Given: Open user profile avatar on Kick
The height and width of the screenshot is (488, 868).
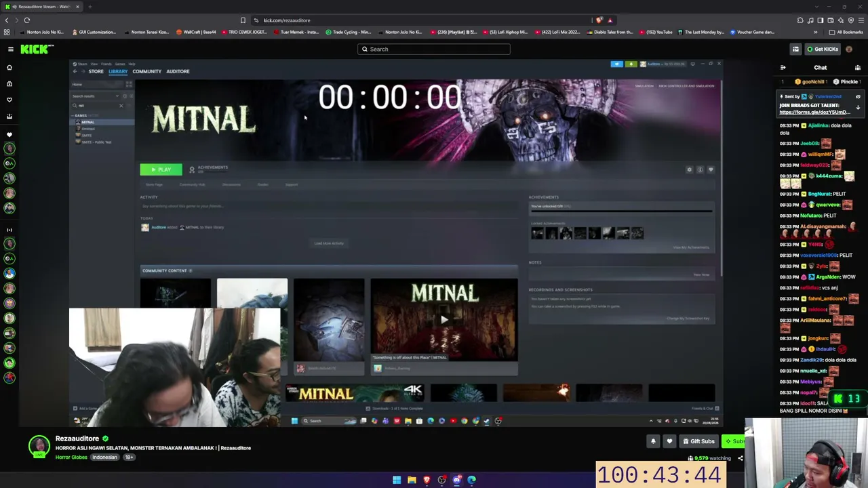Looking at the screenshot, I should 849,49.
